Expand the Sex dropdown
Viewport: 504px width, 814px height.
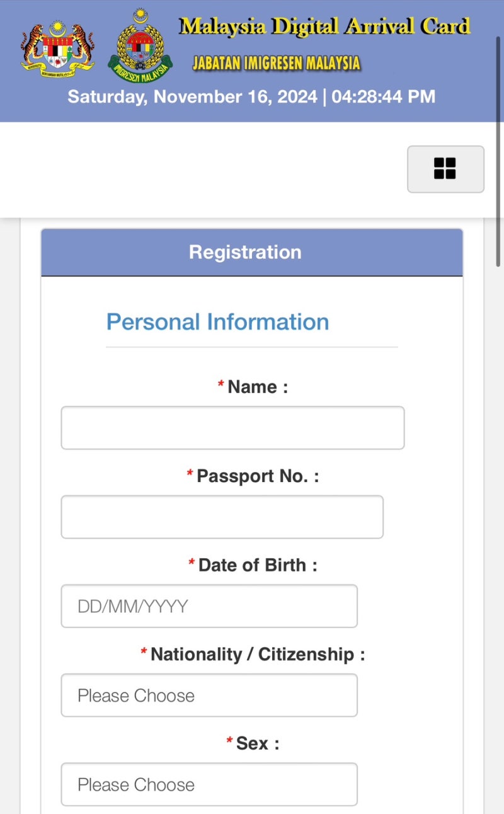(x=209, y=784)
